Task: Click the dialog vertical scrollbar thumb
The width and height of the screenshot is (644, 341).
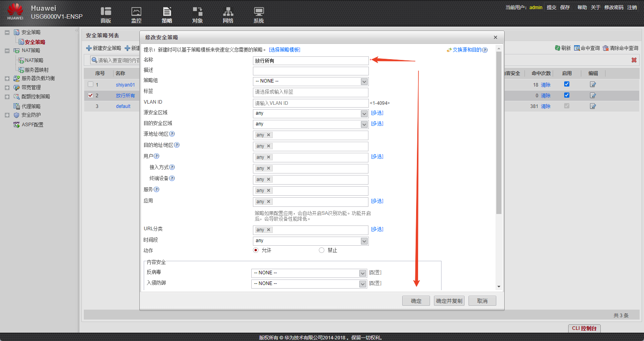Action: [x=499, y=133]
